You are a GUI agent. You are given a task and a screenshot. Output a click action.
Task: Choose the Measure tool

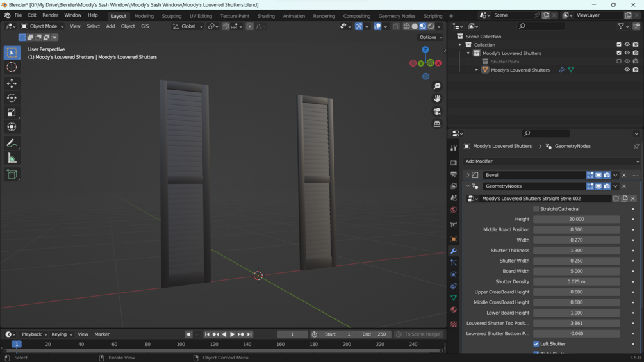(12, 158)
